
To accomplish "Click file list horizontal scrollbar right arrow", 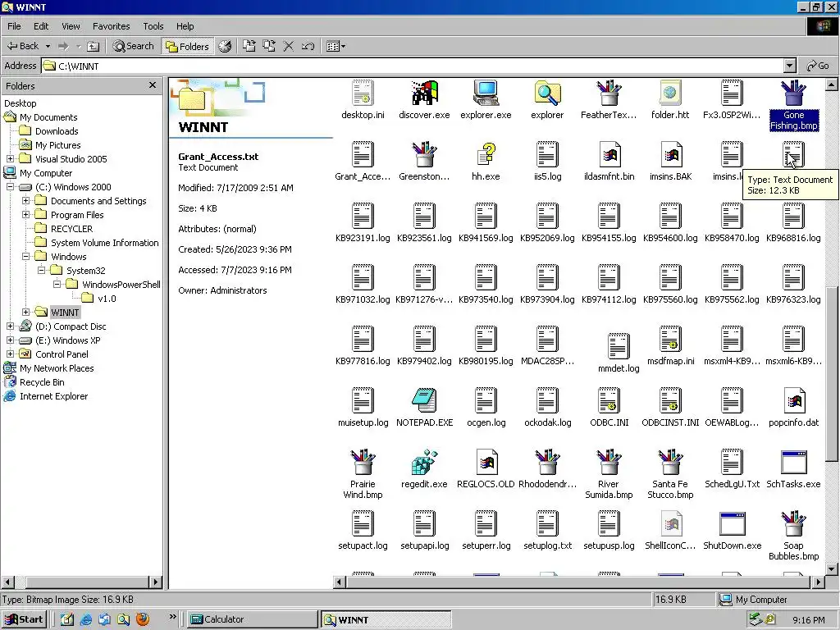I will click(x=818, y=582).
